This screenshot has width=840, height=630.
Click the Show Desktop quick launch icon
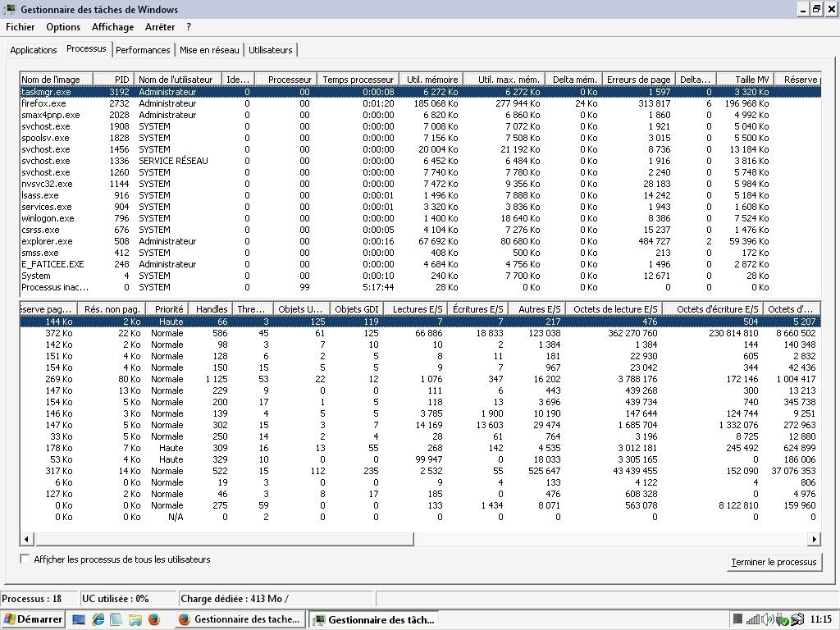(79, 619)
